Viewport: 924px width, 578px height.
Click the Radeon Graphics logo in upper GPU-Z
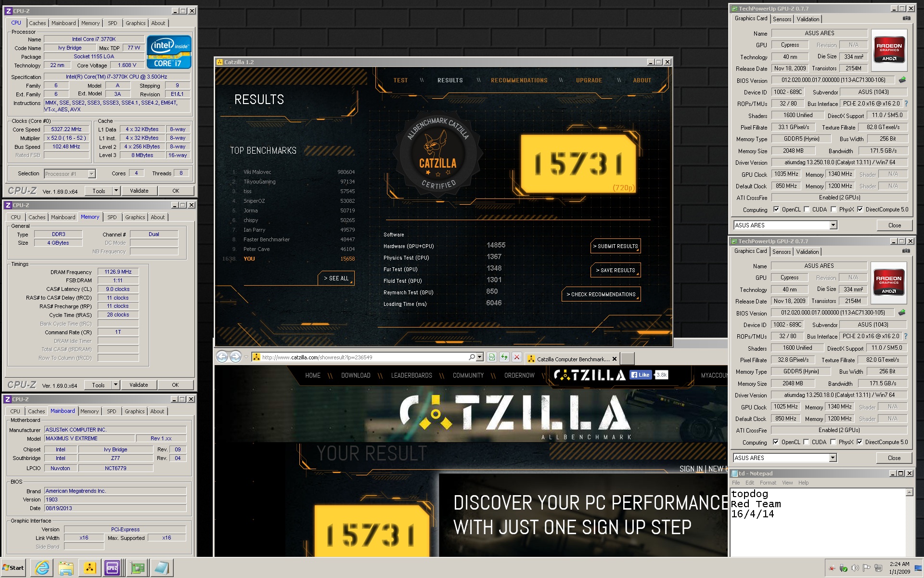[889, 50]
